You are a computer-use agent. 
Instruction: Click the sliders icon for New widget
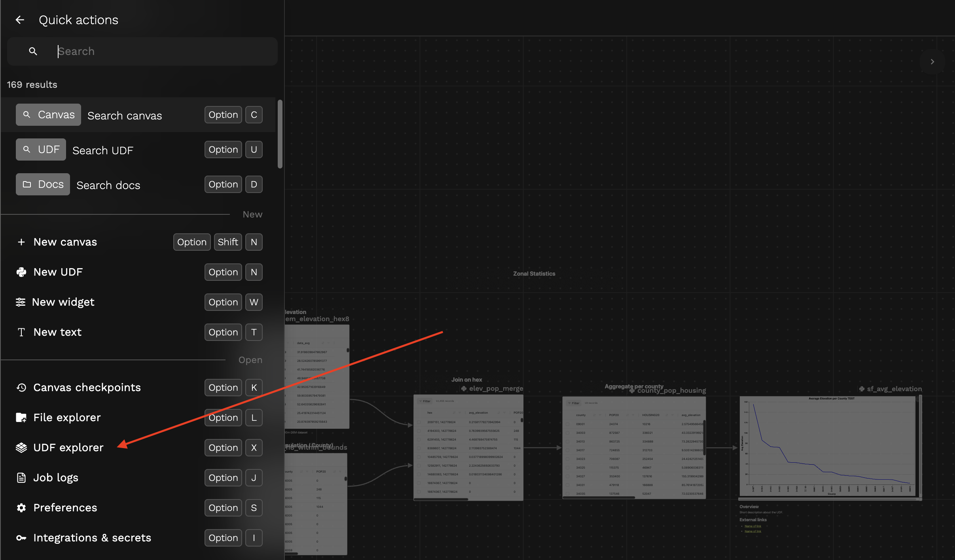point(21,302)
